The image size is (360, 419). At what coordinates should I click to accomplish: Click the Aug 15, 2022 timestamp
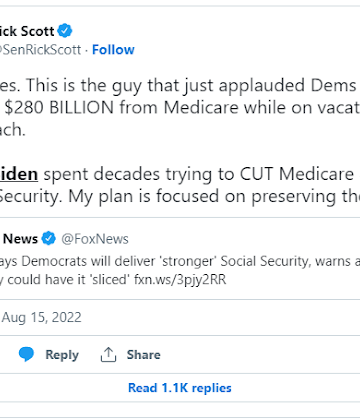click(41, 317)
